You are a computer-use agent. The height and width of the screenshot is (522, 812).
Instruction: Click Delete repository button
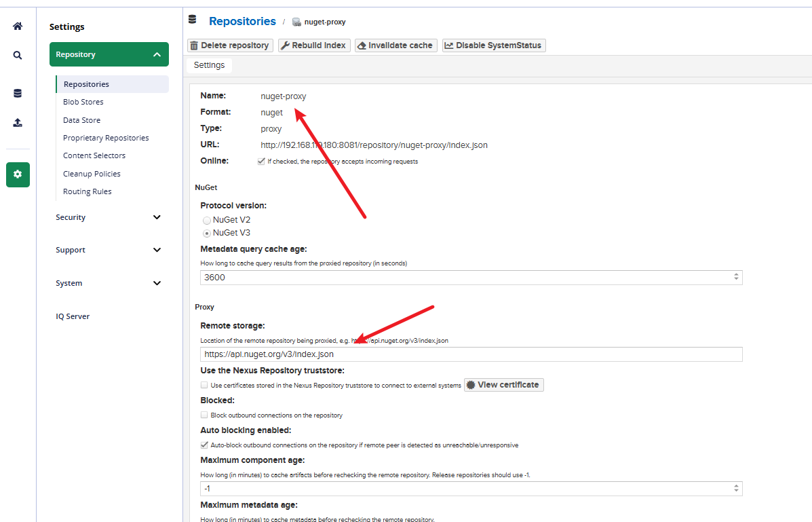(230, 45)
